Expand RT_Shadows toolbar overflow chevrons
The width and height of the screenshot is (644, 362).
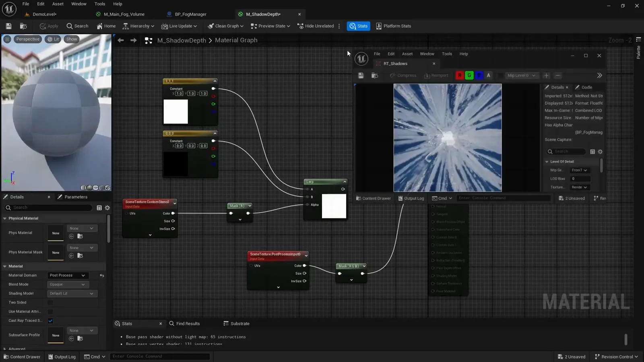[599, 76]
